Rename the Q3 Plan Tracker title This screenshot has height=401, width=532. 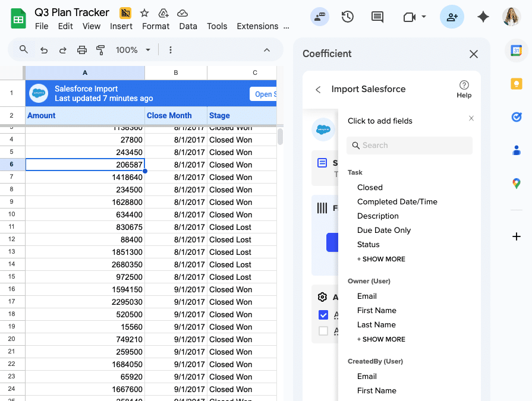[71, 12]
